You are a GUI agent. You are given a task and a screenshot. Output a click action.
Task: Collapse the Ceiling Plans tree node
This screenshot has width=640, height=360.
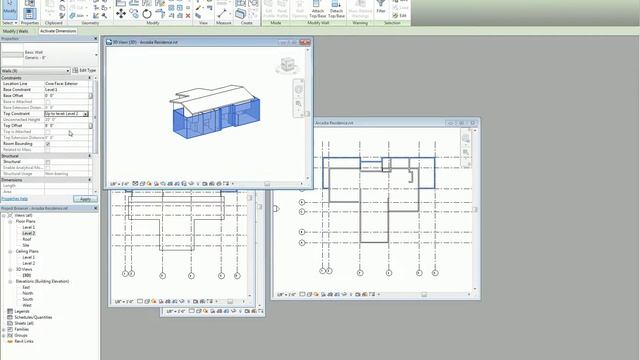click(10, 252)
